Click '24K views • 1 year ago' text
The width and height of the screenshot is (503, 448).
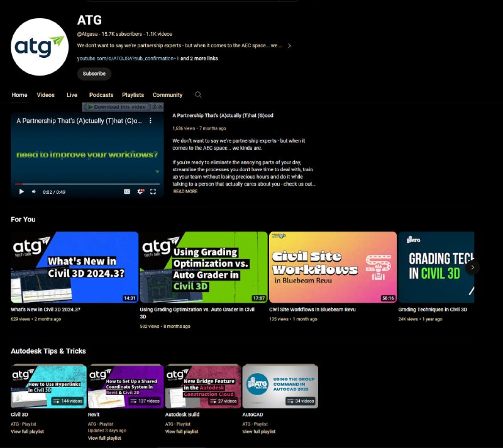pos(420,319)
